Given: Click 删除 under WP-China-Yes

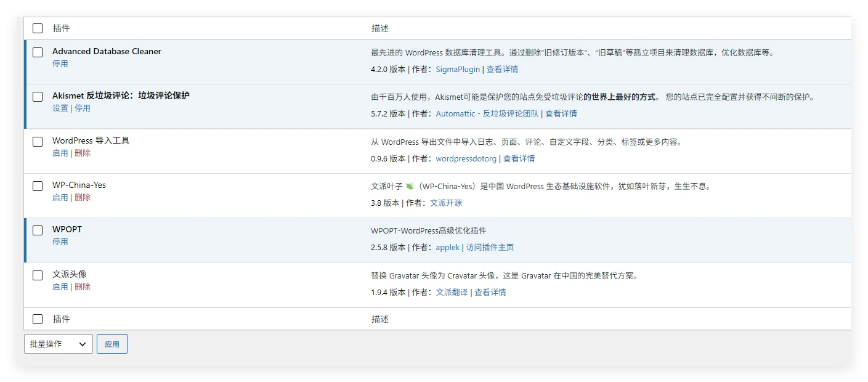Looking at the screenshot, I should 83,197.
